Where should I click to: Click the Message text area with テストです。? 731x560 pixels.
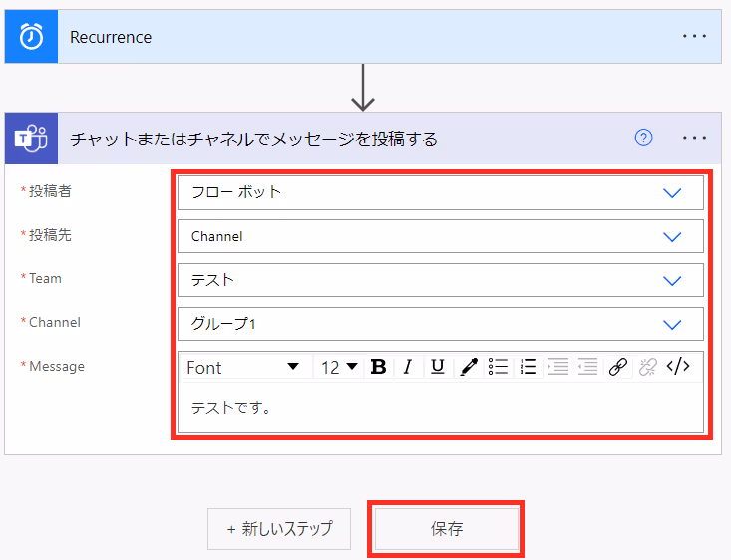coord(441,409)
